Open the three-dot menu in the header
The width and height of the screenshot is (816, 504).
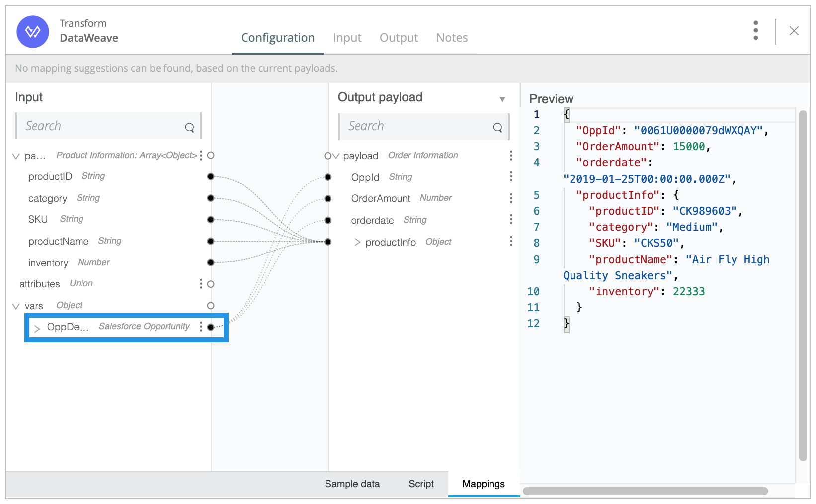point(755,31)
